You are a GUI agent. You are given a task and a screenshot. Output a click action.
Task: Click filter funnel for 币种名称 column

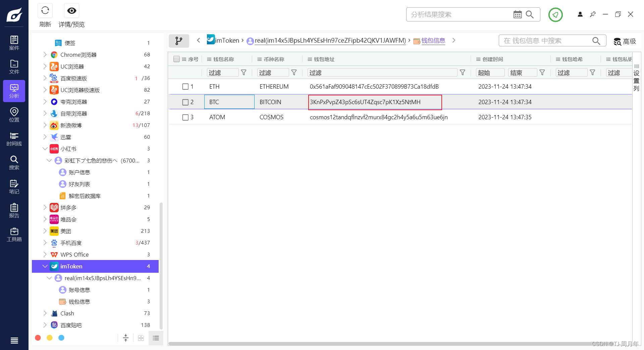click(x=294, y=73)
